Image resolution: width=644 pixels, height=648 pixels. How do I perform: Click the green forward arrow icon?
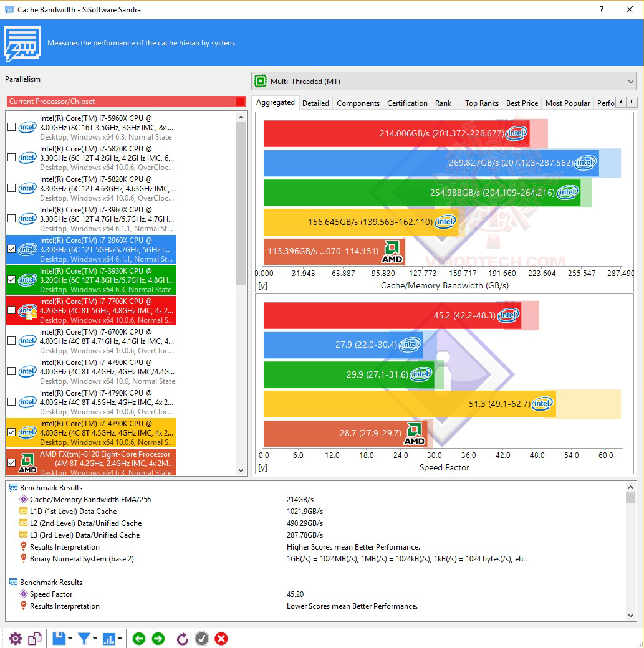click(158, 639)
